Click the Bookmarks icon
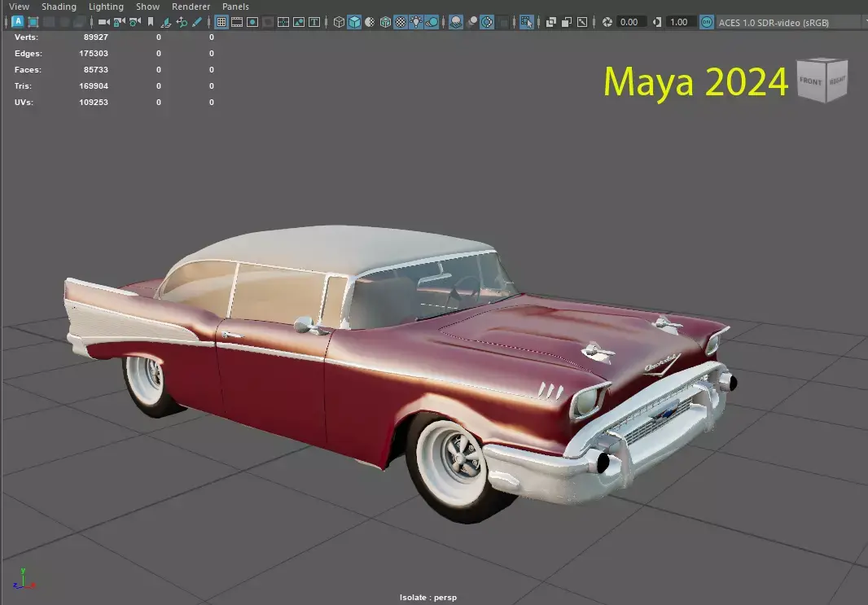This screenshot has width=868, height=605. 150,22
